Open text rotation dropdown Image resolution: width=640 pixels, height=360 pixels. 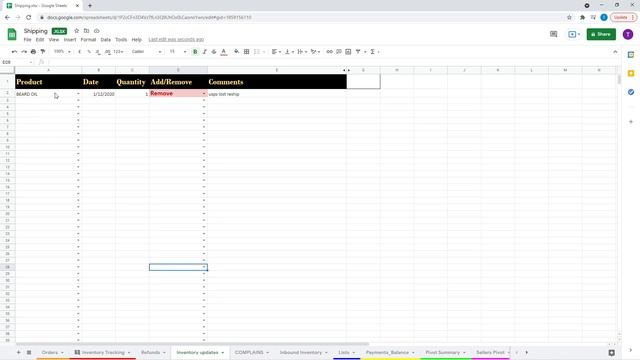click(x=315, y=52)
